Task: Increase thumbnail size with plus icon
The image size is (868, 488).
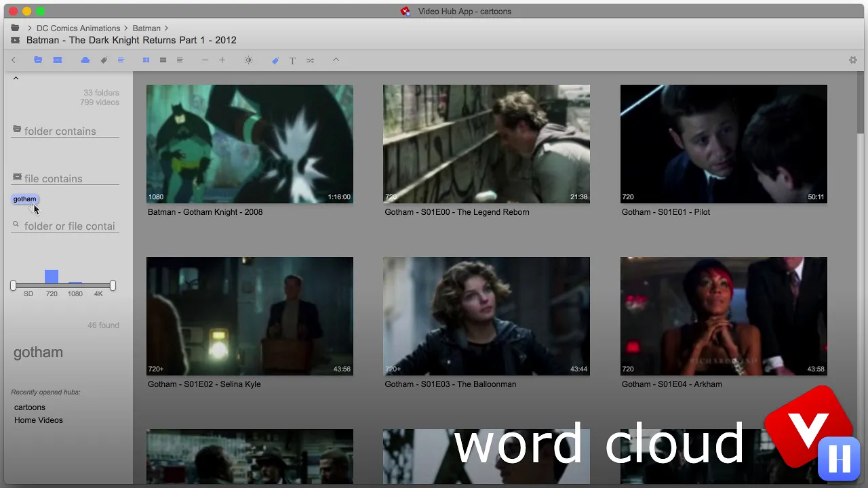Action: (x=222, y=60)
